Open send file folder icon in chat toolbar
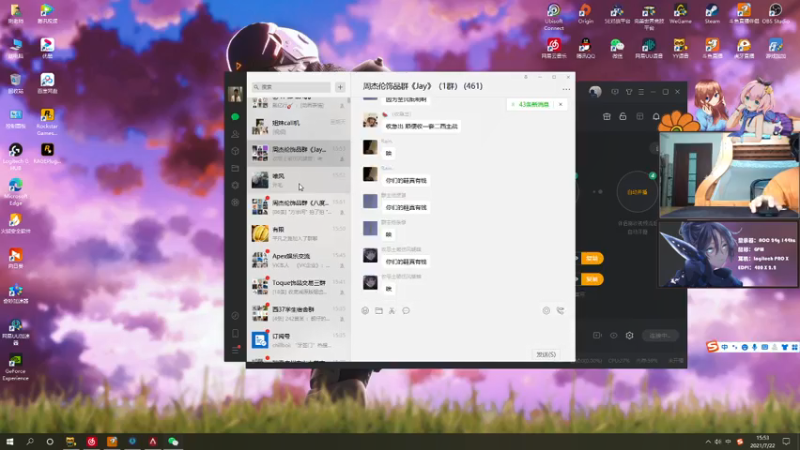800x450 pixels. [x=379, y=310]
